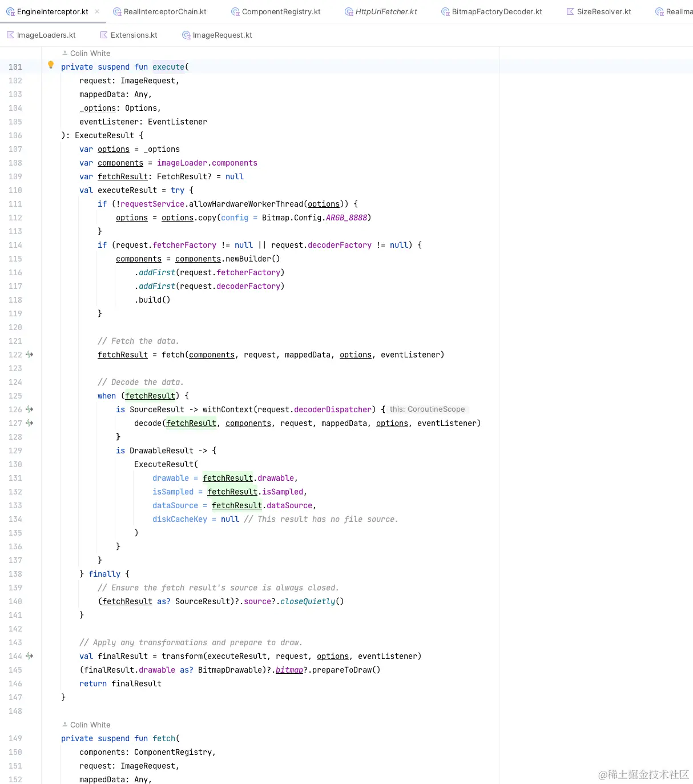This screenshot has width=693, height=784.
Task: Click the 'fetch' function name on line 149
Action: [164, 738]
